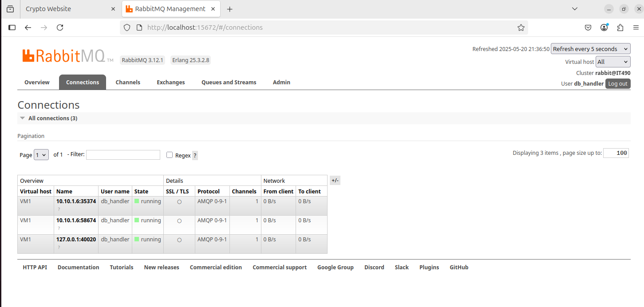
Task: Open the Firefox account profile icon
Action: (x=604, y=28)
